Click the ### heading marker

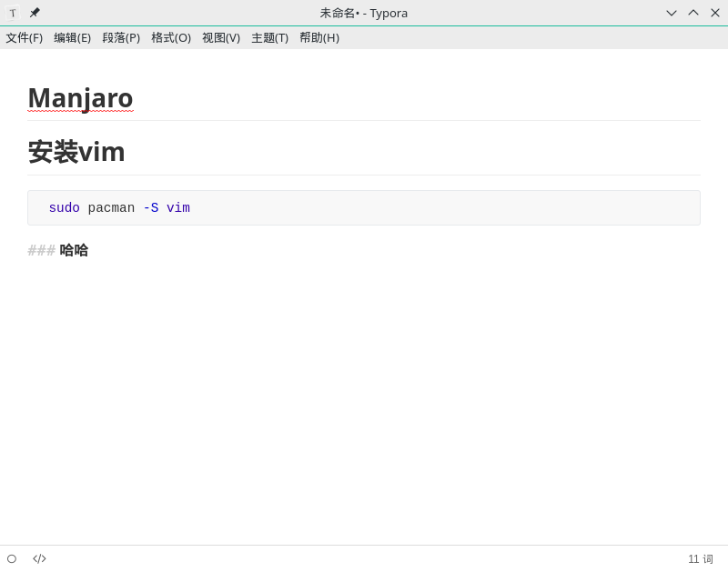pyautogui.click(x=41, y=250)
